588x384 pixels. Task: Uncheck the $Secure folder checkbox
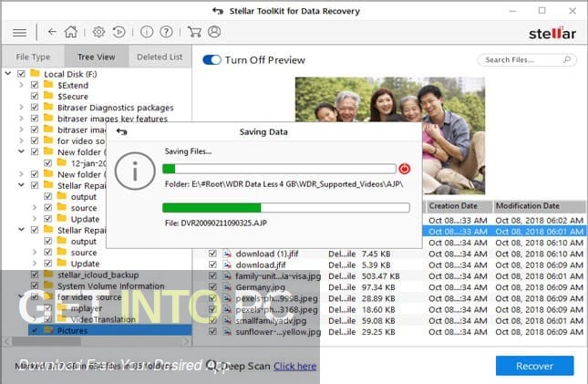[35, 96]
